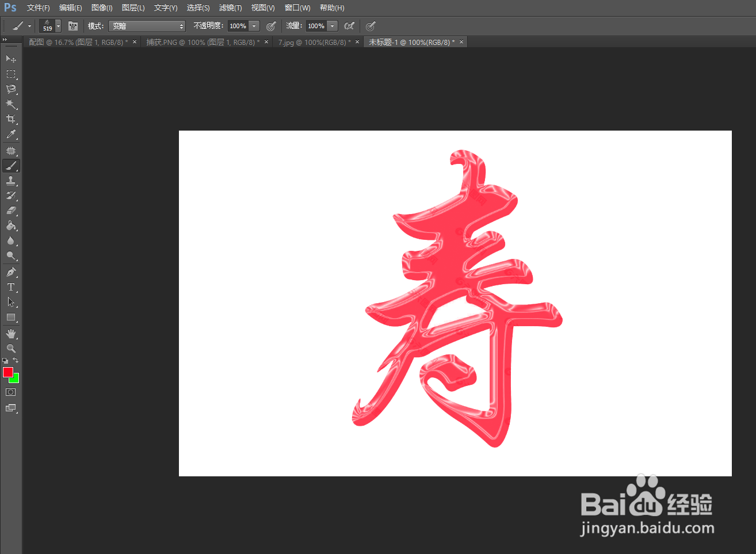The width and height of the screenshot is (756, 554).
Task: Select the Magic Wand tool
Action: coord(11,104)
